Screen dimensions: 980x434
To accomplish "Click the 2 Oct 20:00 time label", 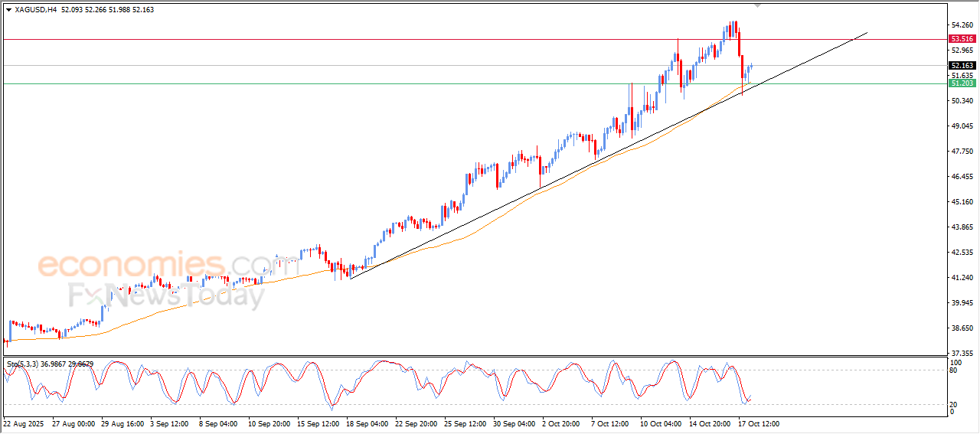I will coord(563,423).
